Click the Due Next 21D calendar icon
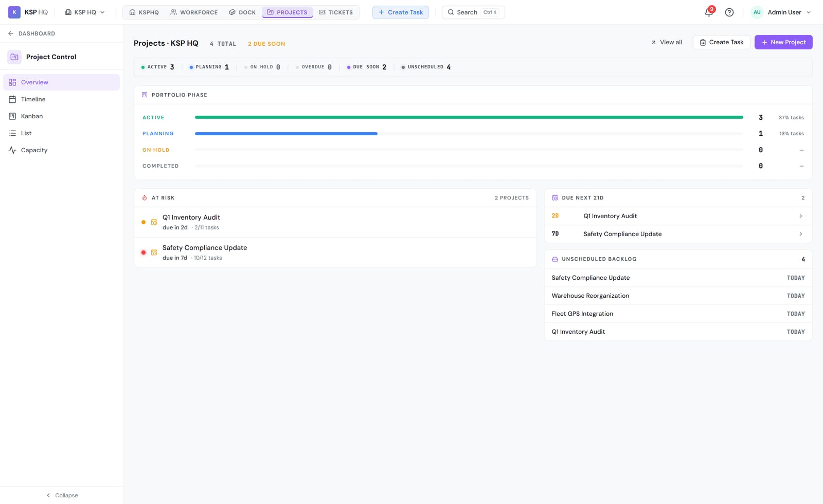The width and height of the screenshot is (823, 504). 555,198
